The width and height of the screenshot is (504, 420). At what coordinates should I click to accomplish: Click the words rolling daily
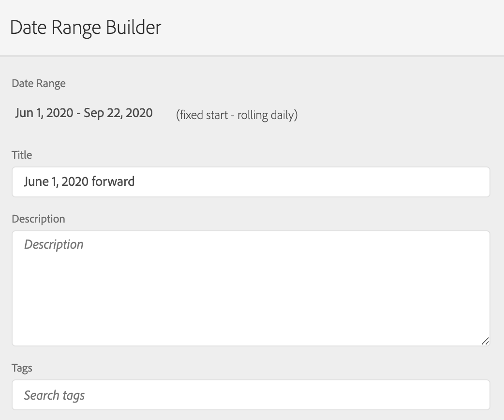point(266,115)
